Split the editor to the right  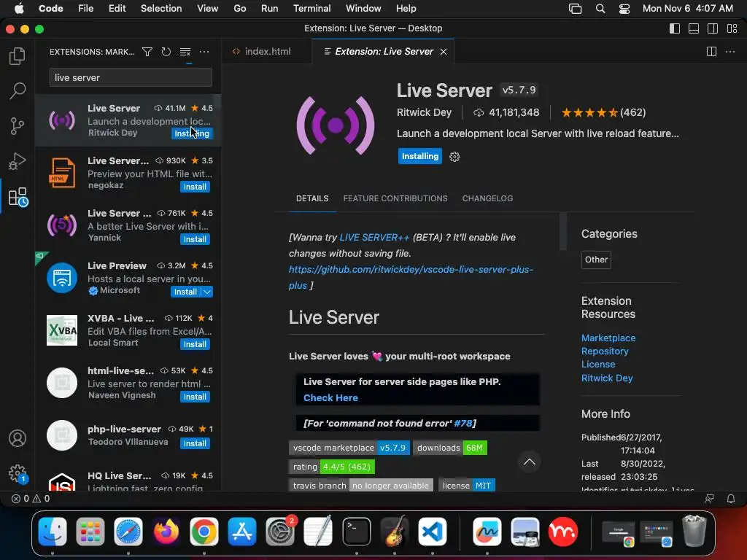click(711, 52)
